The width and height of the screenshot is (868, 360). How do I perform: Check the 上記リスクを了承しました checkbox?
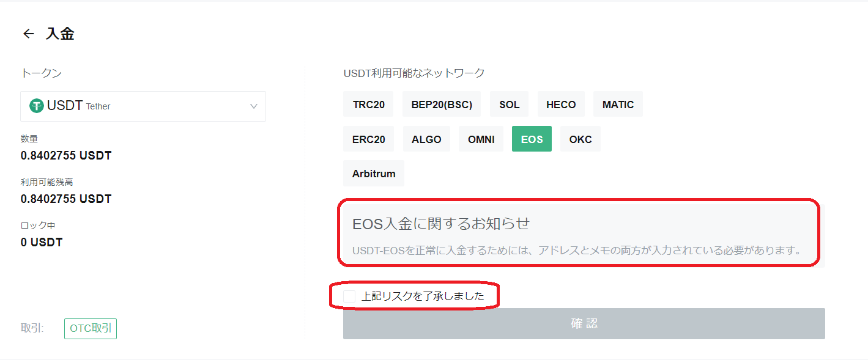[349, 296]
